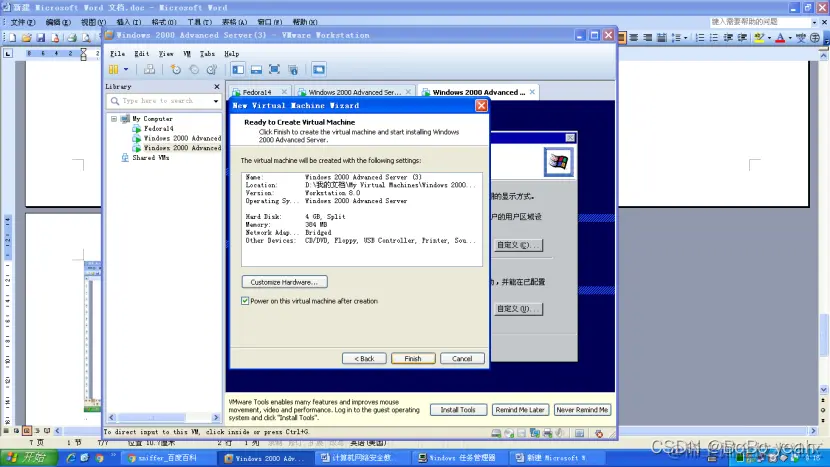Image resolution: width=830 pixels, height=467 pixels.
Task: Click the Remind Me Later button
Action: pos(520,410)
